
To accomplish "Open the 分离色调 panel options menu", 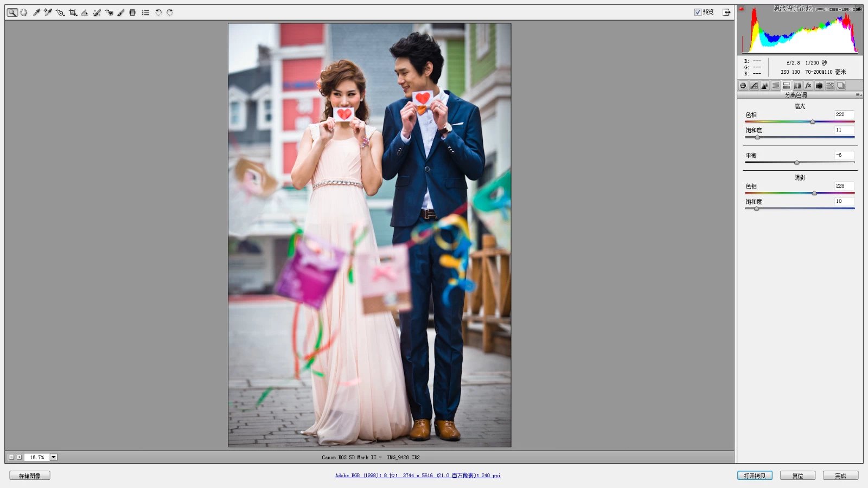I will click(x=858, y=95).
